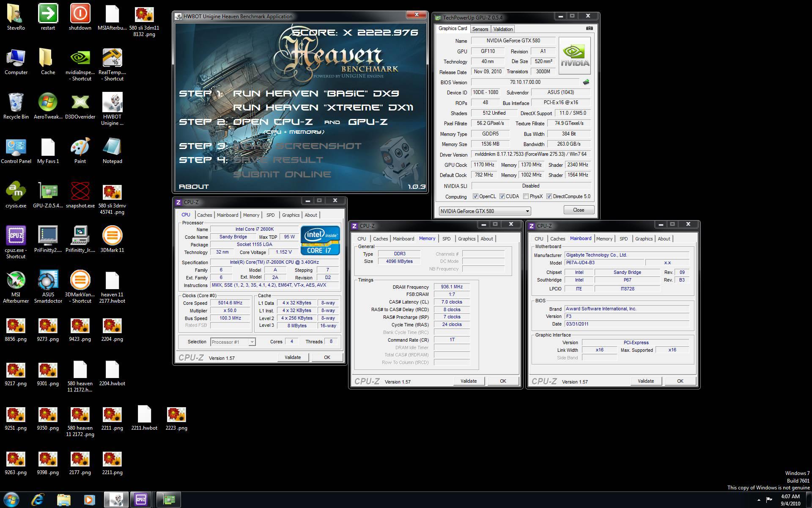Open GPU selection dropdown in GPU-Z
812x508 pixels.
(x=485, y=211)
